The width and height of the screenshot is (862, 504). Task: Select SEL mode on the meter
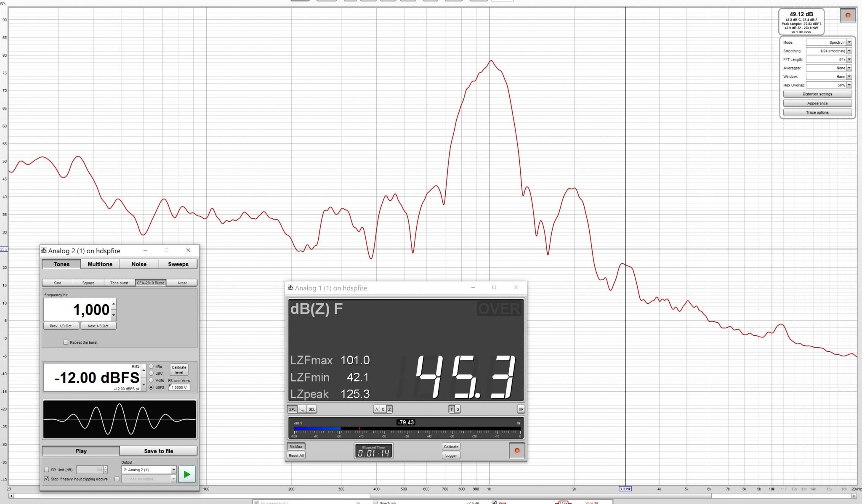(x=312, y=409)
